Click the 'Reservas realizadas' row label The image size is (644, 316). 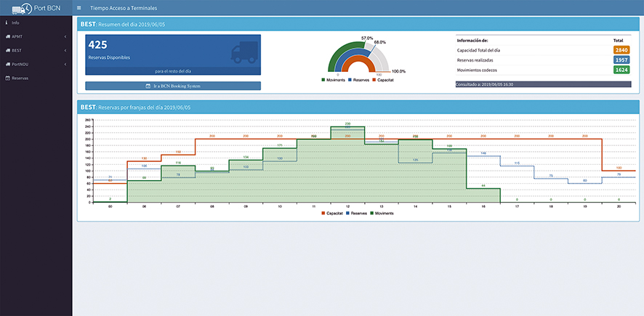point(474,60)
